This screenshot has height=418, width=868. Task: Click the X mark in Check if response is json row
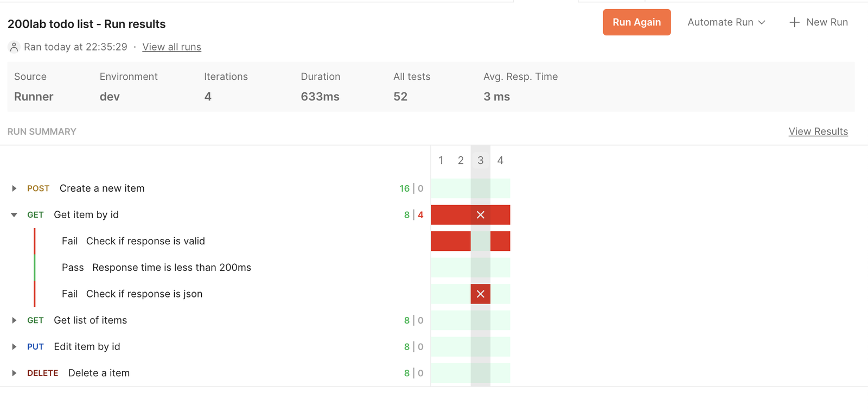tap(481, 294)
